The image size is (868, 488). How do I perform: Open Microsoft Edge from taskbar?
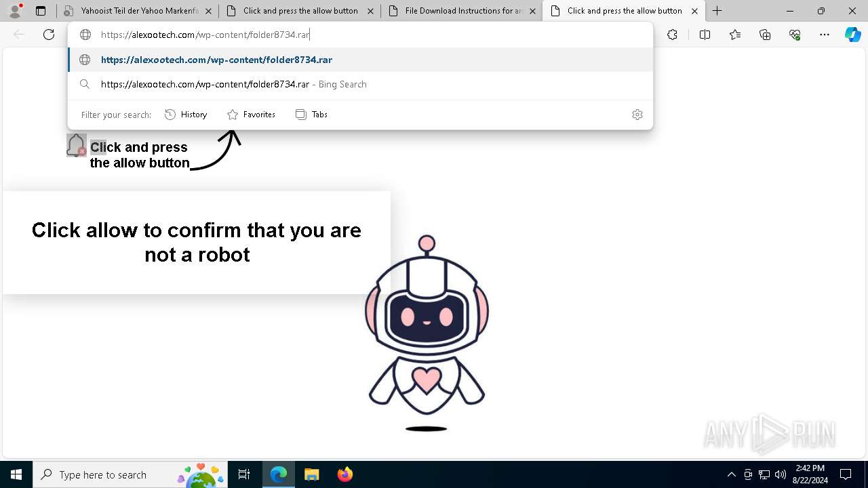pyautogui.click(x=279, y=474)
